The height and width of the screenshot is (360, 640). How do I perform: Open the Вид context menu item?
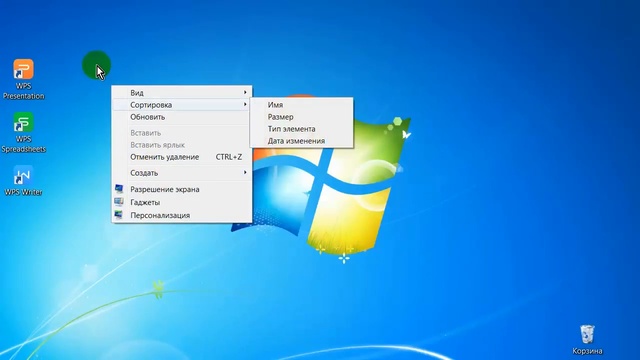coord(182,93)
